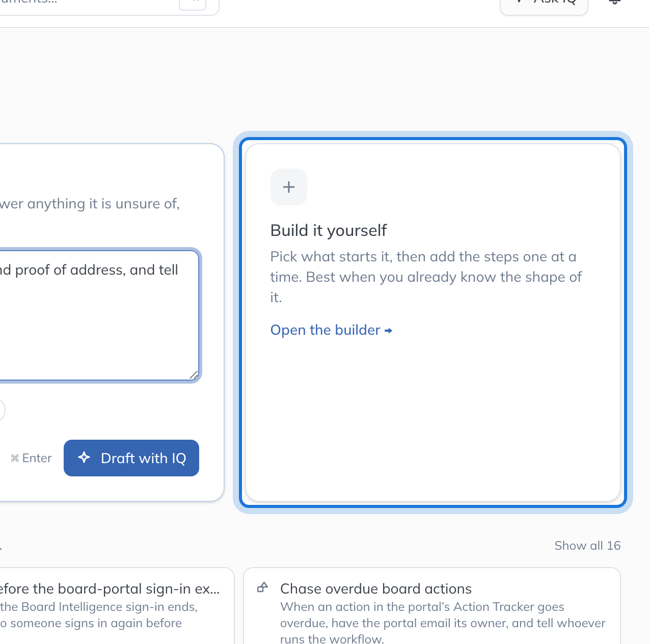Click the sparkle icon on Draft with IQ

[84, 458]
